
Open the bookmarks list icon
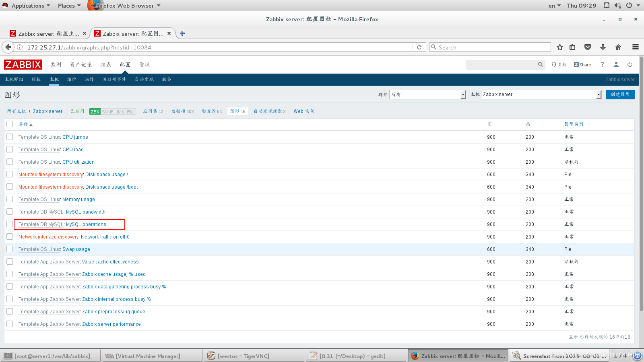coord(572,47)
